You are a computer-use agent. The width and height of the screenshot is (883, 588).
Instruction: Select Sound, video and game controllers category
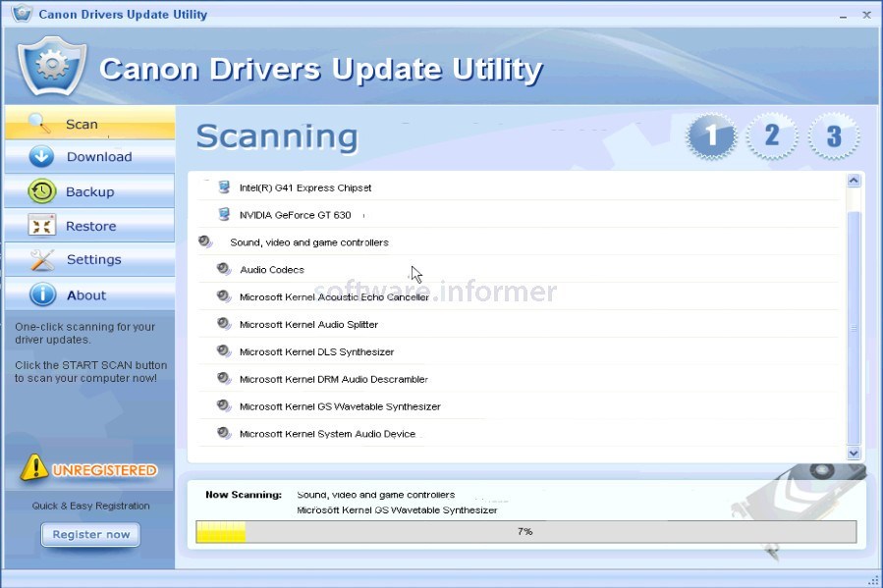(x=518, y=241)
